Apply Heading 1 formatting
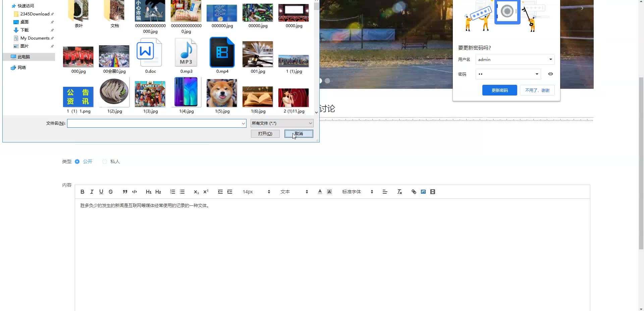The height and width of the screenshot is (311, 644). pos(149,191)
